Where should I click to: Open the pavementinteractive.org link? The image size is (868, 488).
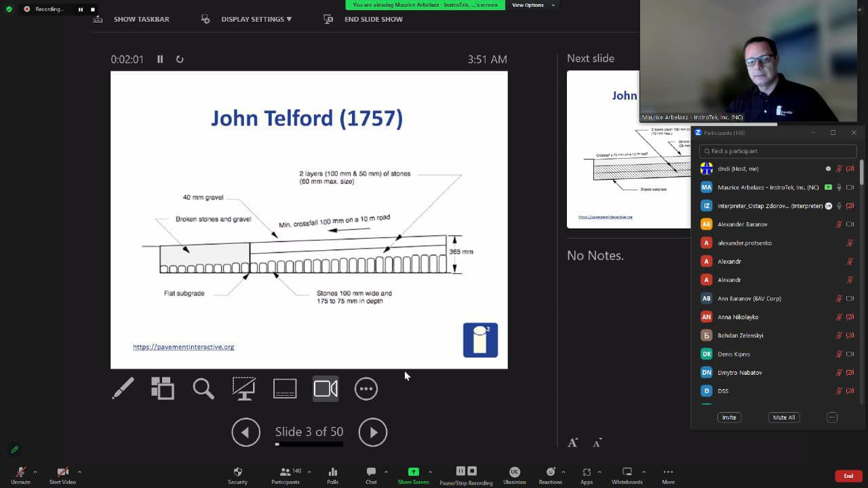[183, 347]
